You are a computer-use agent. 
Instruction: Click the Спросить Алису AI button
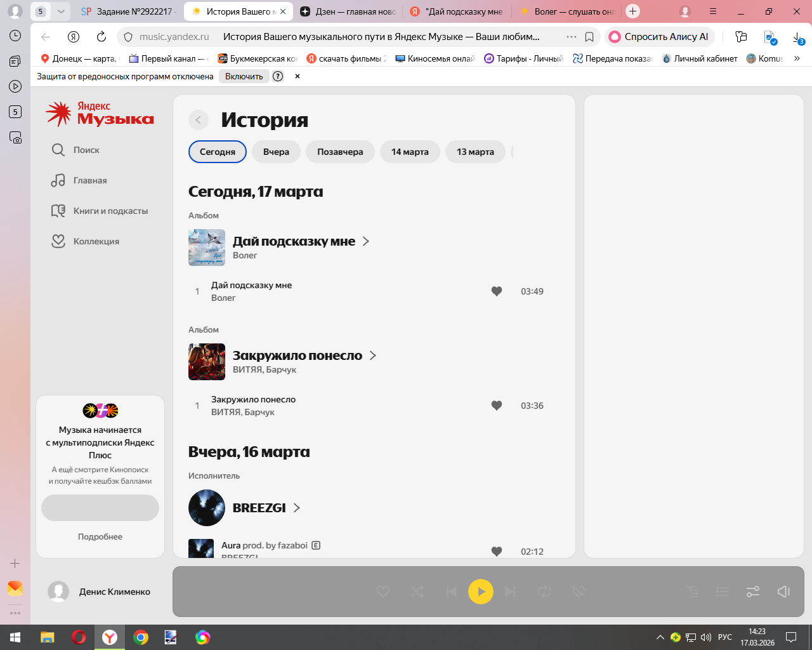click(660, 37)
